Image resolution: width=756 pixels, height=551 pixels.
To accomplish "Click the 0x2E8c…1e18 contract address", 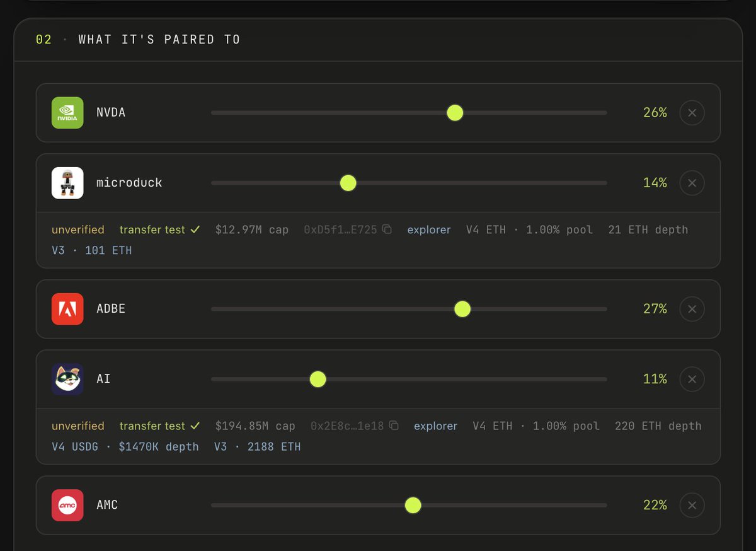I will (347, 426).
